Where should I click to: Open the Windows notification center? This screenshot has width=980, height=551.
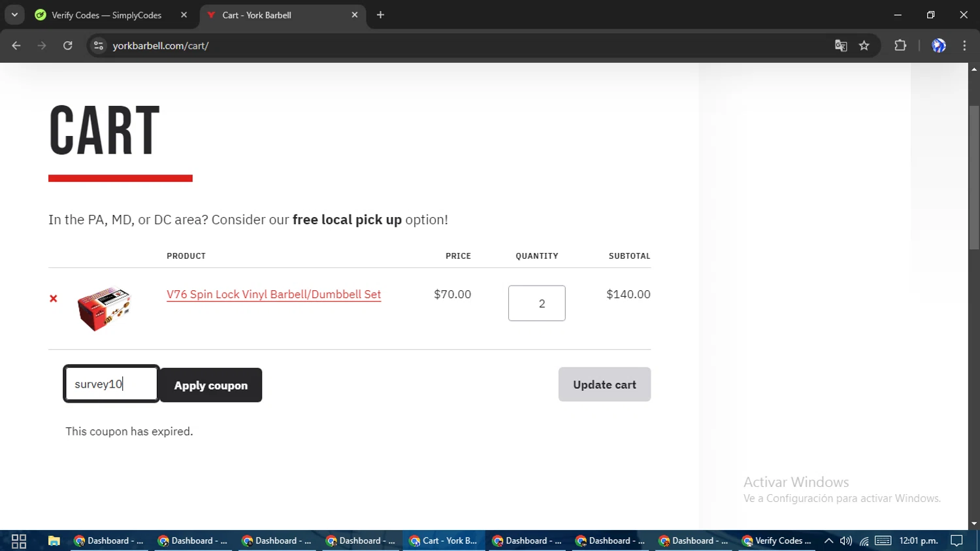click(x=957, y=541)
